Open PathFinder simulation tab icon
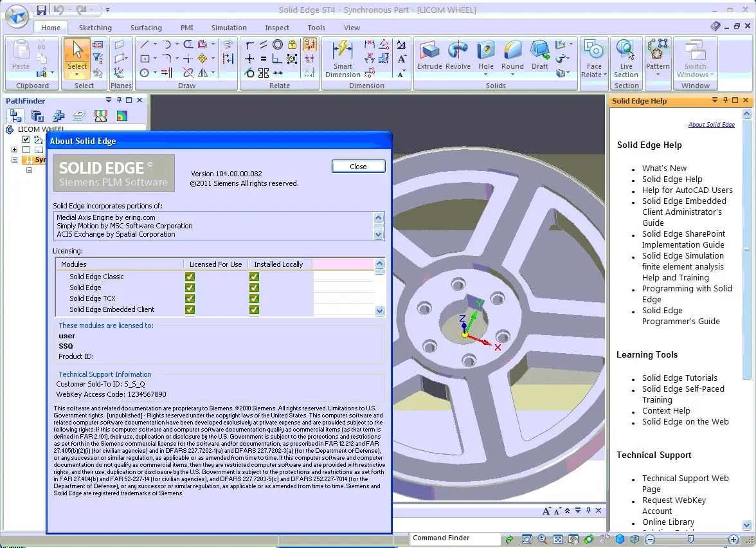The height and width of the screenshot is (548, 756). click(122, 116)
